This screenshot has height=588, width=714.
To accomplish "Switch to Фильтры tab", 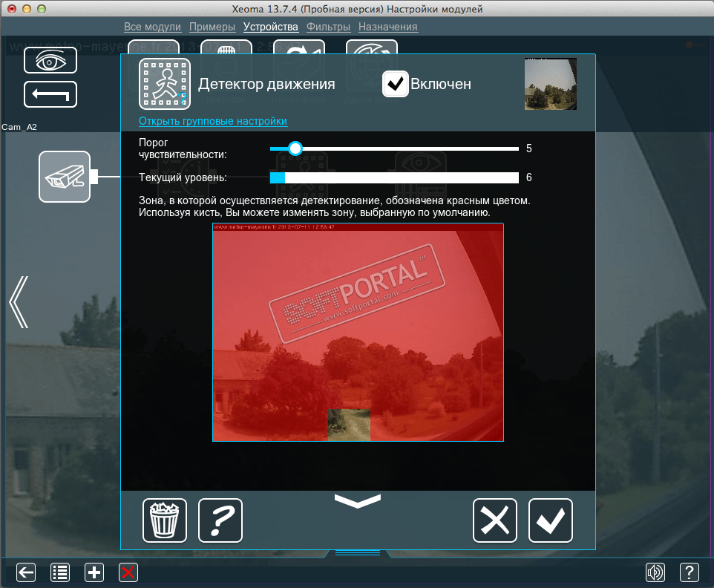I will coord(328,27).
